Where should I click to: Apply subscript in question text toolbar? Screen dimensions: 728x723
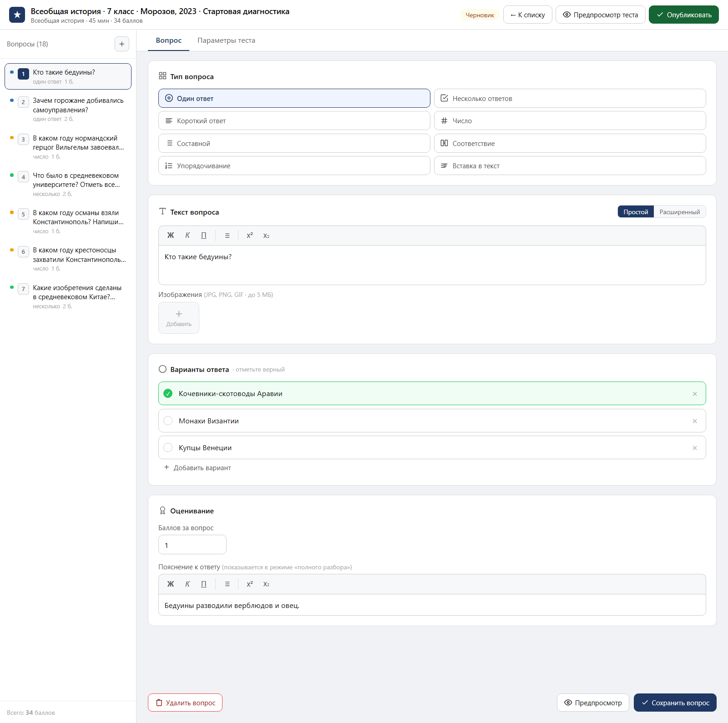pyautogui.click(x=266, y=236)
